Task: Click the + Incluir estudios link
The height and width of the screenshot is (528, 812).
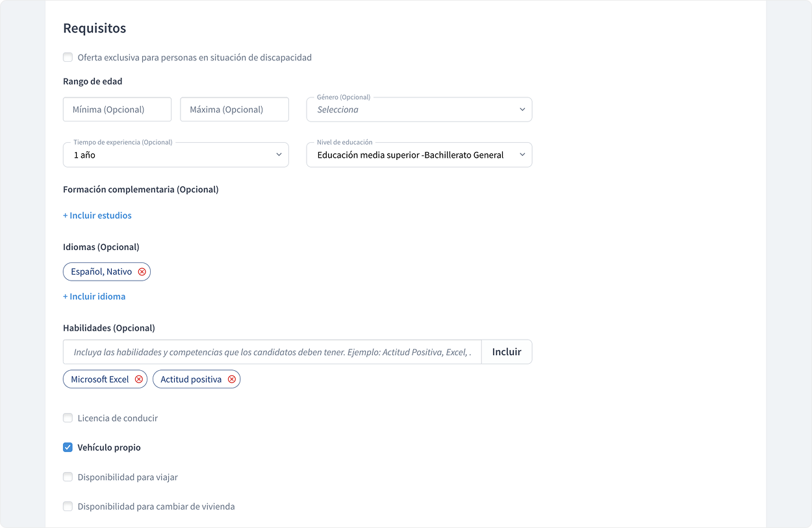Action: [x=97, y=216]
